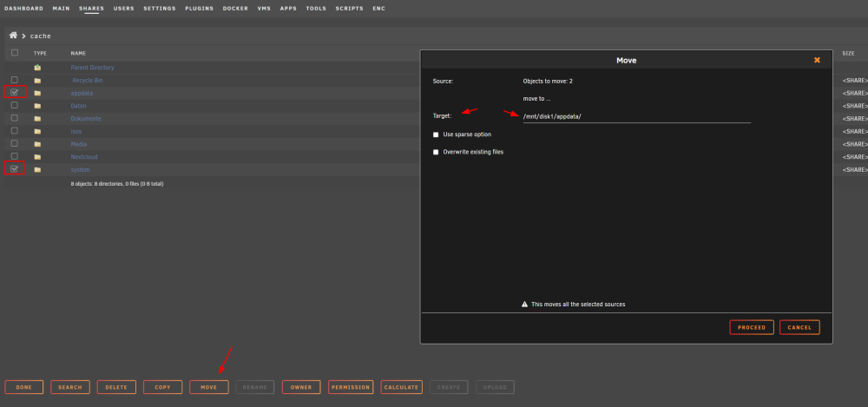Click the folder icon next to isos
The image size is (868, 407).
(x=37, y=131)
